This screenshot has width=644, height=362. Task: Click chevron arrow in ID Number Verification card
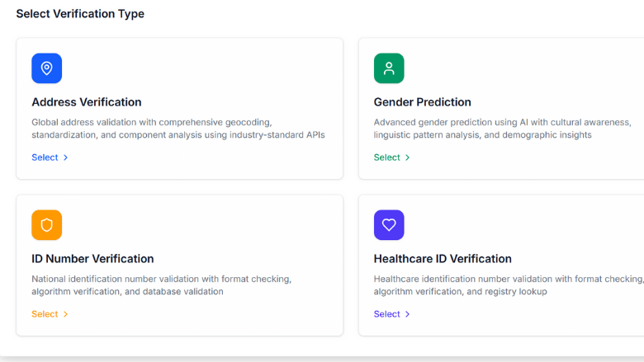pyautogui.click(x=66, y=314)
